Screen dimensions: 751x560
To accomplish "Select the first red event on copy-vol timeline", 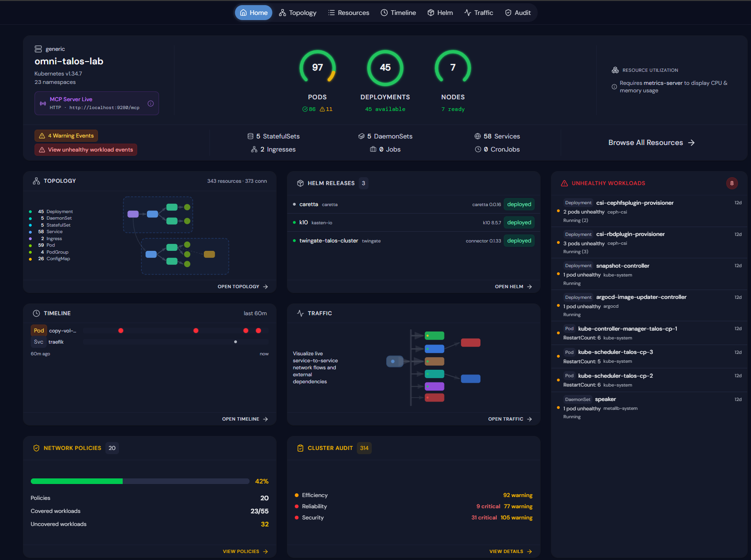I will coord(121,331).
